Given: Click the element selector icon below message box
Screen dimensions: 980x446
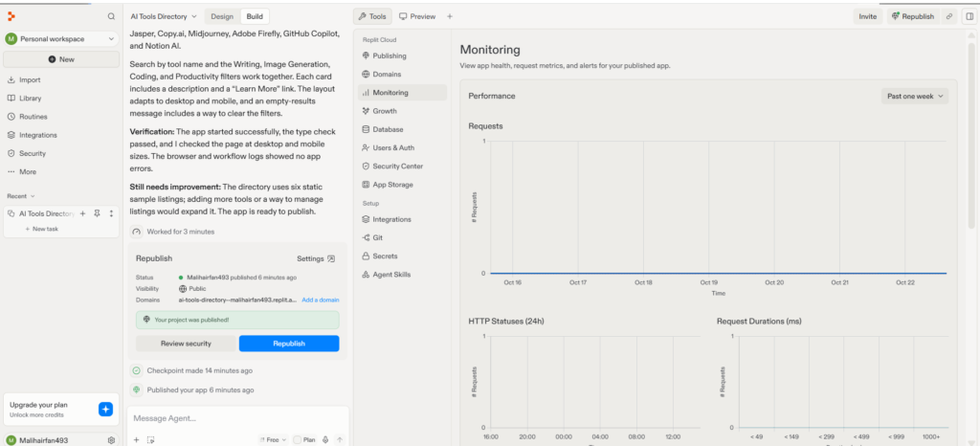Looking at the screenshot, I should click(x=150, y=439).
